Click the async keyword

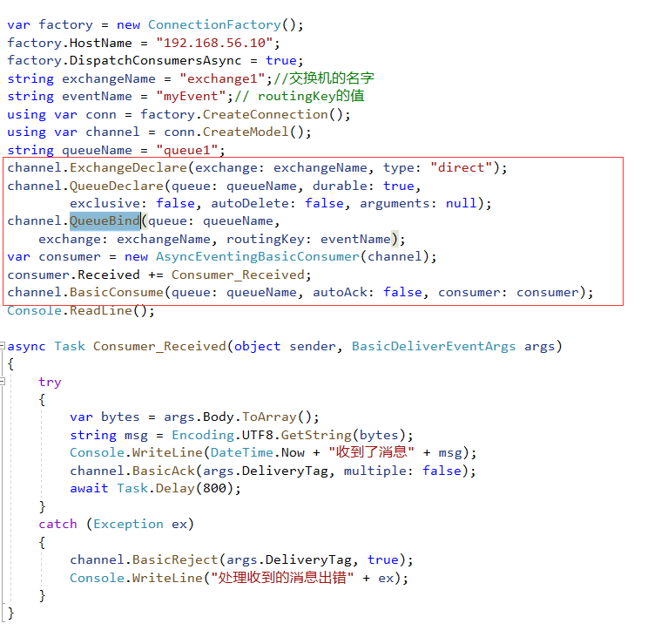[x=26, y=346]
